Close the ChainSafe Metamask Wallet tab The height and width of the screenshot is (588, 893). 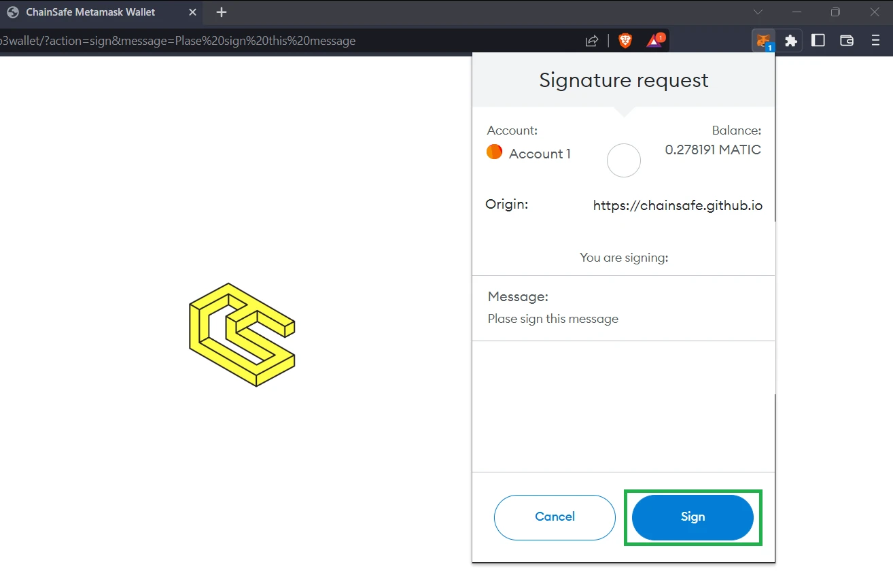tap(192, 12)
